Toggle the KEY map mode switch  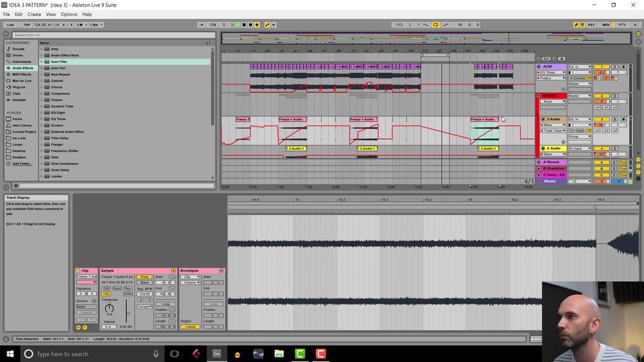tap(592, 25)
